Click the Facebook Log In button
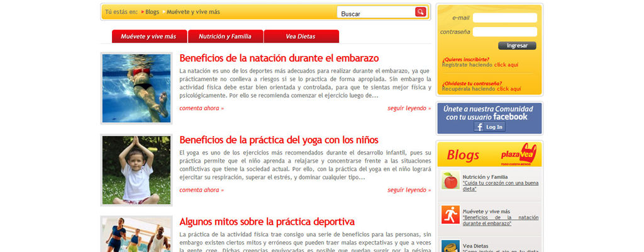This screenshot has width=644, height=252. [x=489, y=127]
